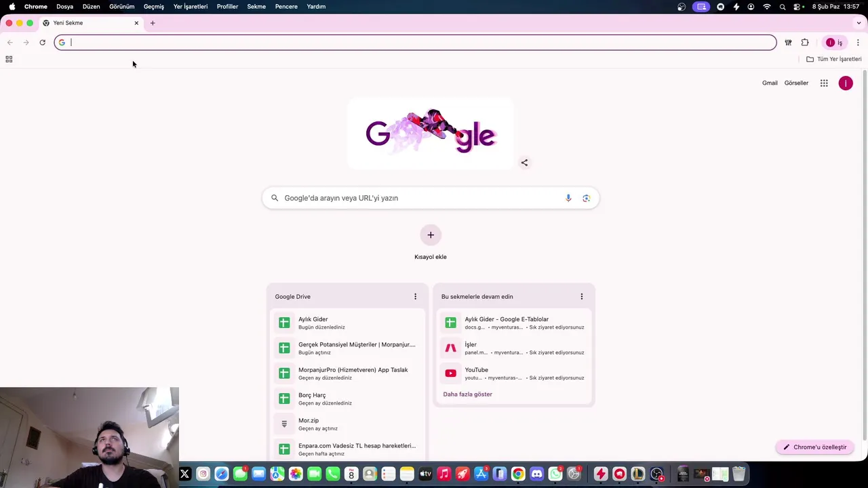
Task: Open the Görünüm menu
Action: pyautogui.click(x=122, y=7)
